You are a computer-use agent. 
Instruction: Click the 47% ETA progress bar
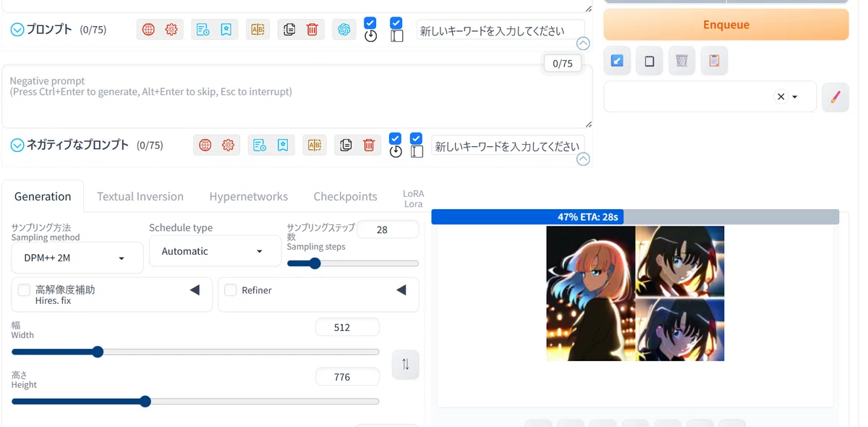635,216
